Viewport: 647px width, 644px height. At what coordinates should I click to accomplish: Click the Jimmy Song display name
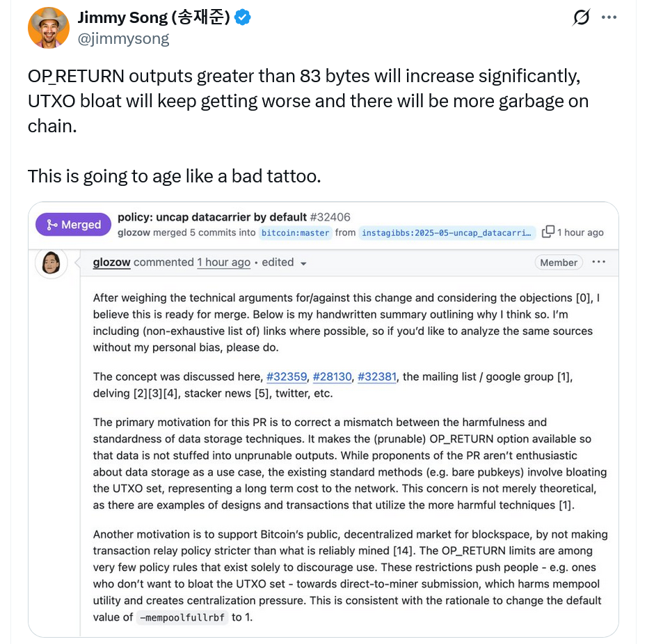153,18
